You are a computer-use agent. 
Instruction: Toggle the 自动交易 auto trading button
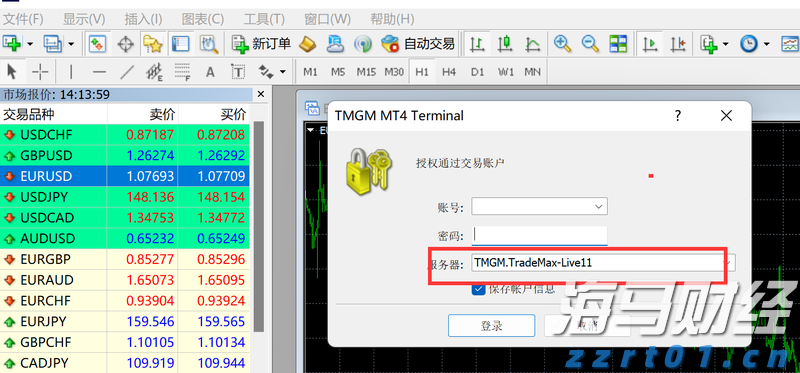[418, 44]
